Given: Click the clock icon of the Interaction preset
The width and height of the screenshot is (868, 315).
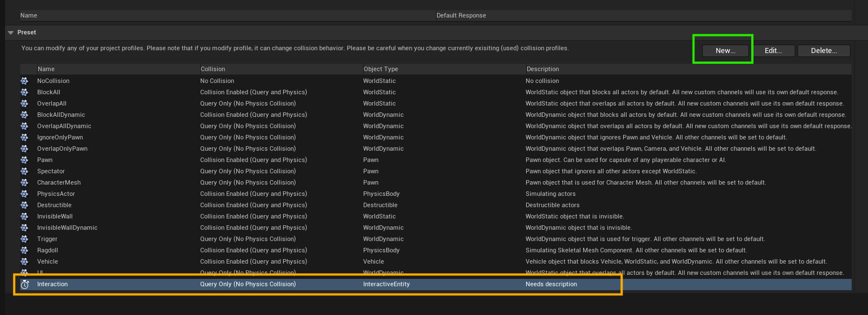Looking at the screenshot, I should tap(24, 285).
